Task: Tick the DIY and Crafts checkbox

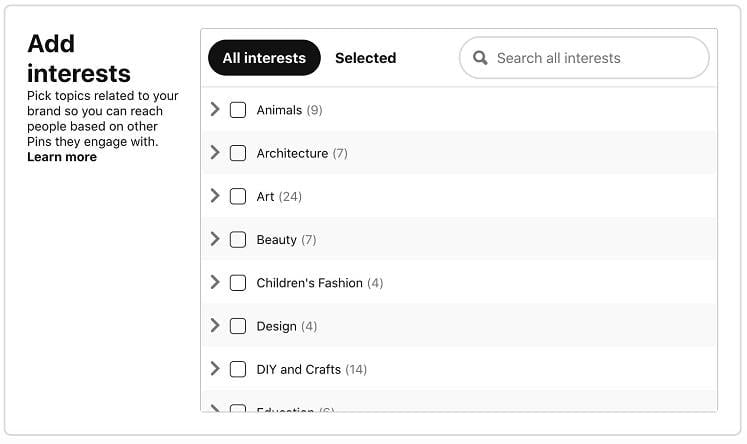Action: point(238,369)
